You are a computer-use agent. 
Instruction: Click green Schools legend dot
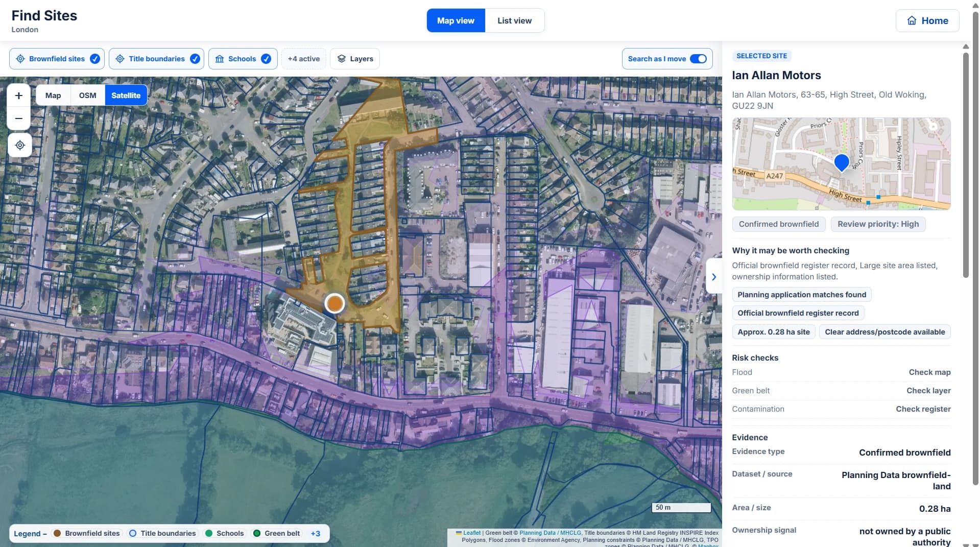[x=208, y=533]
